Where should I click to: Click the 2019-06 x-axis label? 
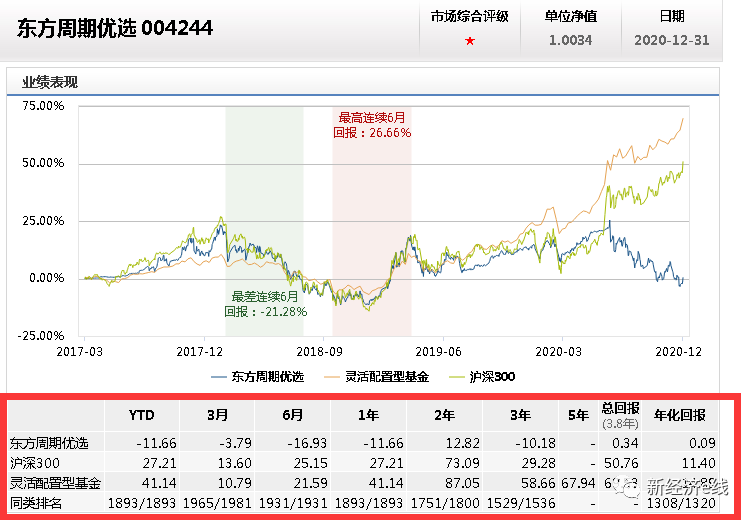click(x=438, y=352)
